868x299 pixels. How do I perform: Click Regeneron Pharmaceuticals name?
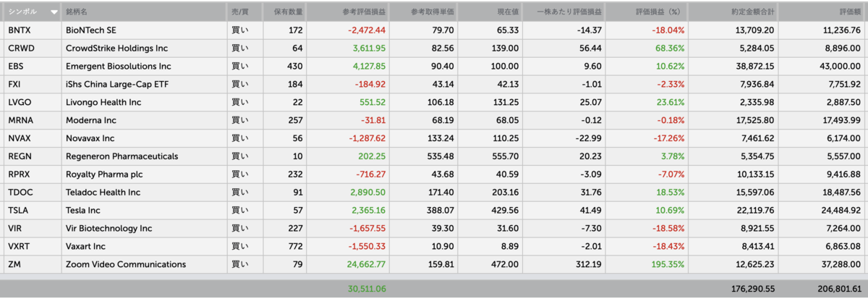122,156
